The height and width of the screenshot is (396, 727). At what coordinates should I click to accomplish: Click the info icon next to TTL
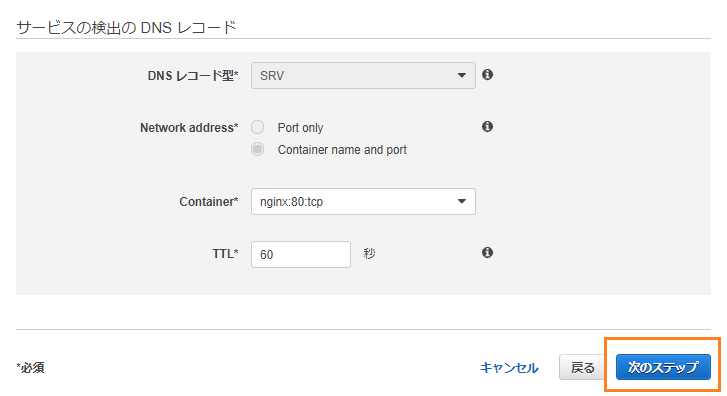tap(487, 253)
